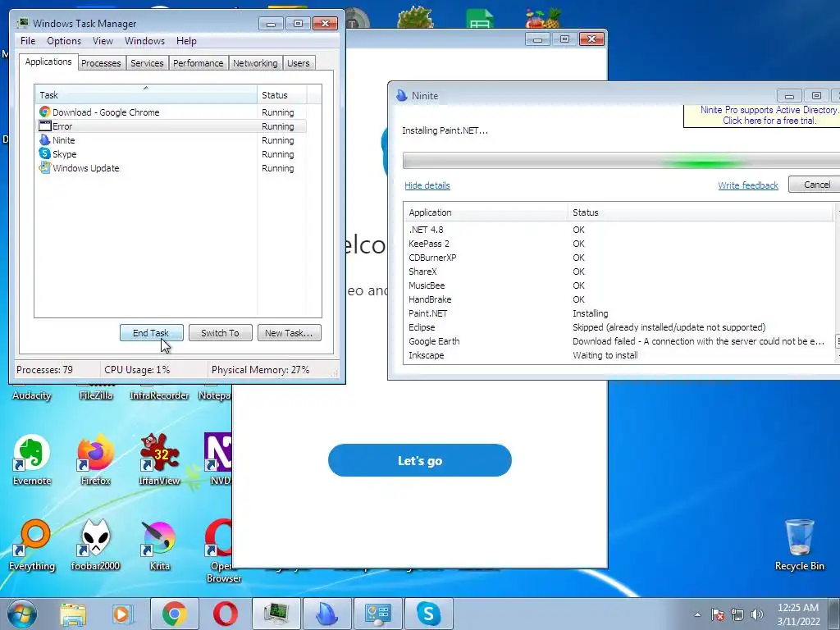Open the Options menu in Task Manager
Viewport: 840px width, 630px height.
[x=64, y=41]
